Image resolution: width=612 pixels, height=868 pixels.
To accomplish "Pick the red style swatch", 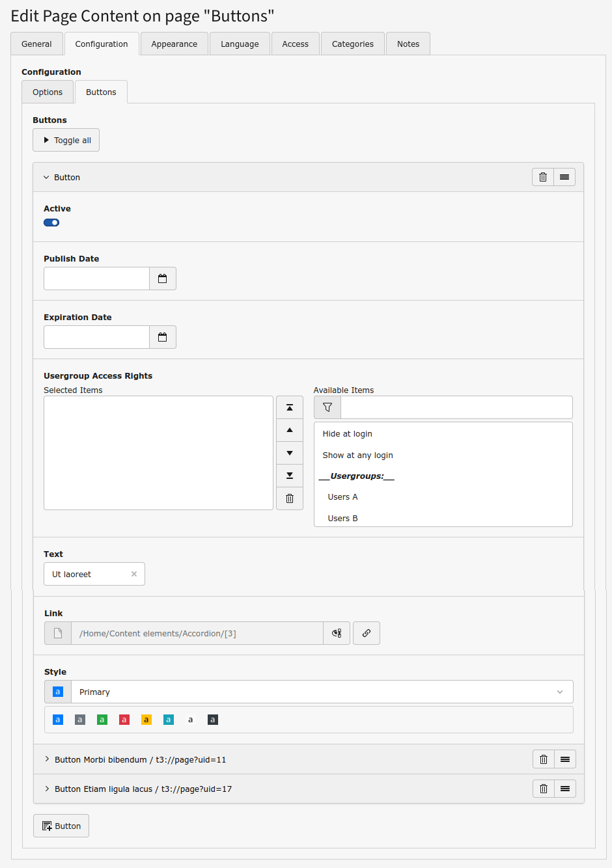I will pyautogui.click(x=124, y=720).
